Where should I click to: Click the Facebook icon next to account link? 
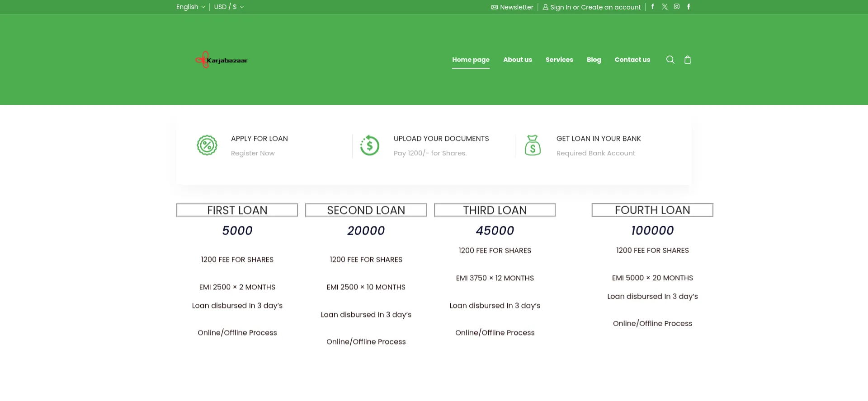tap(652, 7)
